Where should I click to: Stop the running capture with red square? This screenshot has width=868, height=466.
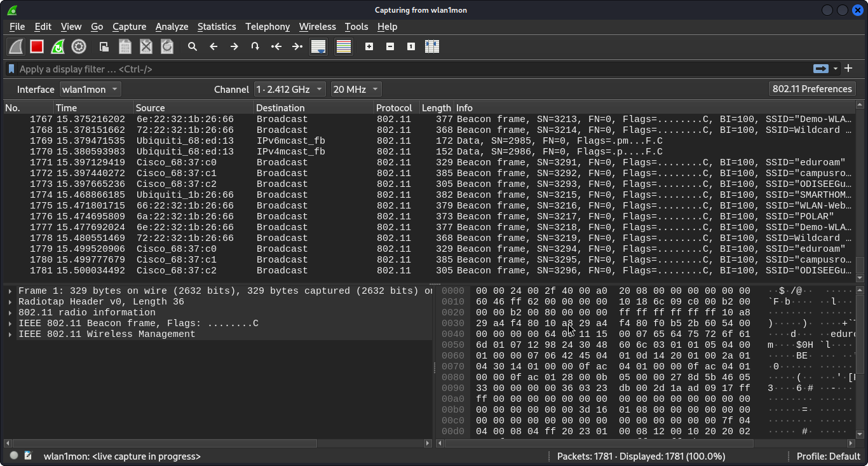[37, 46]
